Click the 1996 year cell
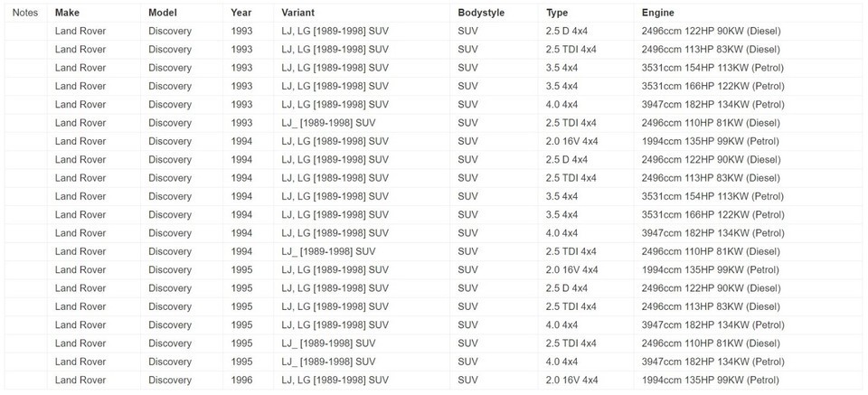Viewport: 868px width, 395px height. [x=241, y=380]
